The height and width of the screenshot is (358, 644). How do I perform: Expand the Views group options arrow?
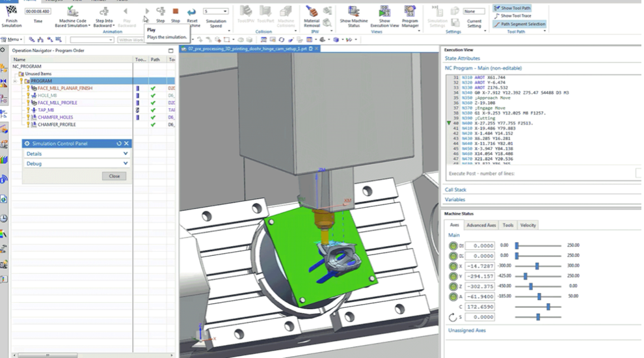click(x=419, y=31)
